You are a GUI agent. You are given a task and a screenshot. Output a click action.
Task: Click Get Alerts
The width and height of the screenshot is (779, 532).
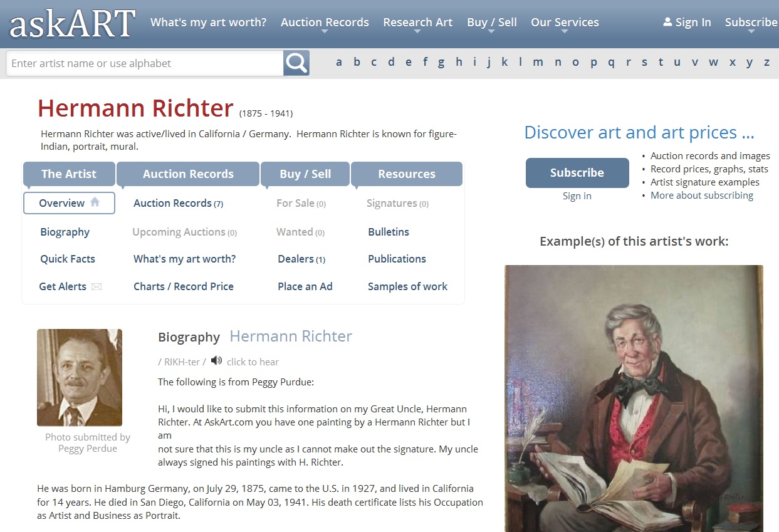[x=63, y=286]
